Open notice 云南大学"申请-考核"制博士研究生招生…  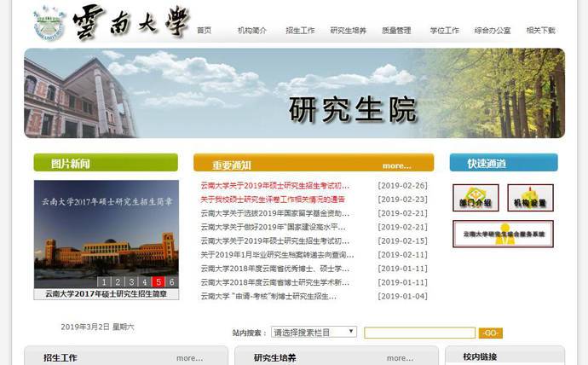pos(268,297)
